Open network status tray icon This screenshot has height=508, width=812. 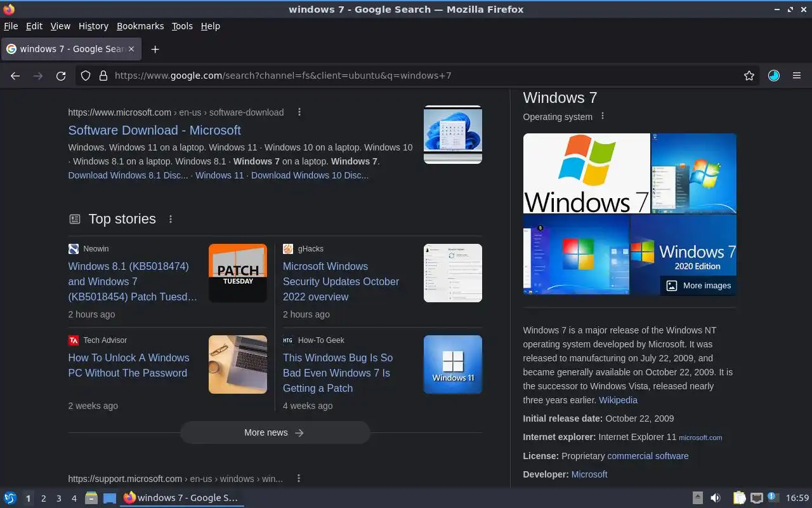[756, 498]
